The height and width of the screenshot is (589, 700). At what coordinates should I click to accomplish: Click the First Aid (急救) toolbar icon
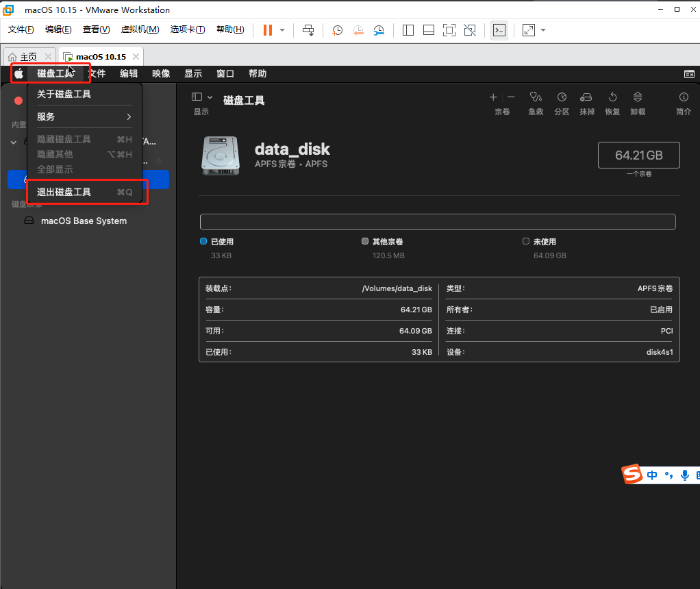coord(536,97)
